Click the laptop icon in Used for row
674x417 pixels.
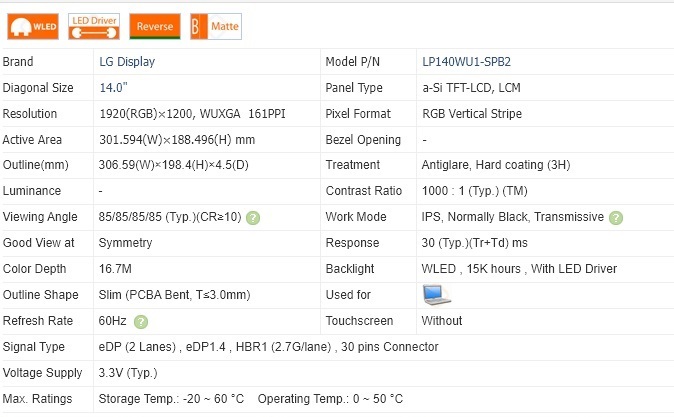[436, 295]
